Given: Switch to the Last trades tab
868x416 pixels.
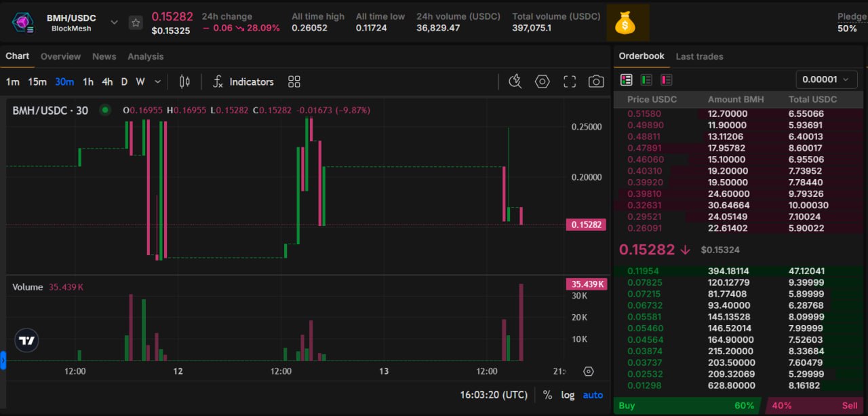Looking at the screenshot, I should (x=699, y=56).
